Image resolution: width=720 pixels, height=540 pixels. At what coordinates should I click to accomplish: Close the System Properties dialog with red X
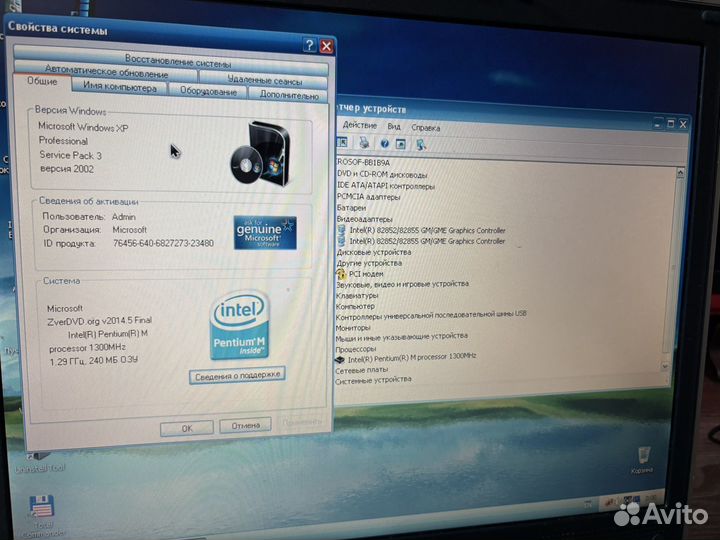click(x=326, y=46)
